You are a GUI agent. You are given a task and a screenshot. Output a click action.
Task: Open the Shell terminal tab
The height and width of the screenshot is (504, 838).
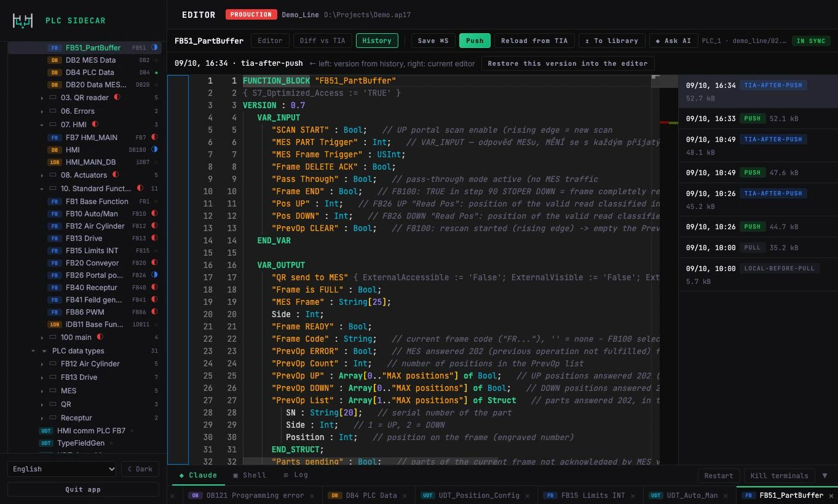coord(250,475)
